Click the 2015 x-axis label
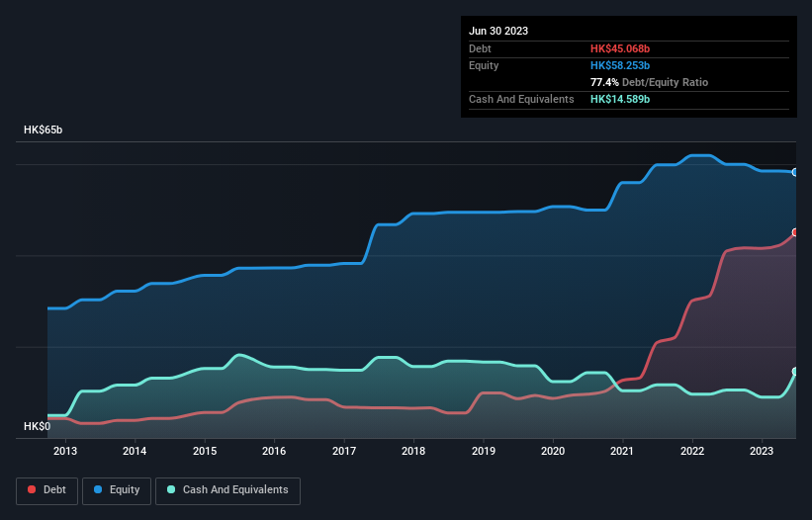Image resolution: width=812 pixels, height=520 pixels. pyautogui.click(x=205, y=451)
